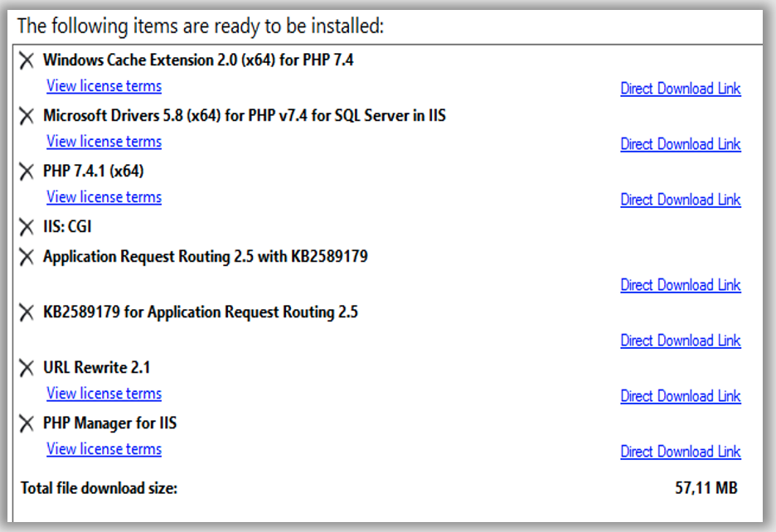Open license terms for Microsoft Drivers 5.8
776x532 pixels.
(x=104, y=142)
